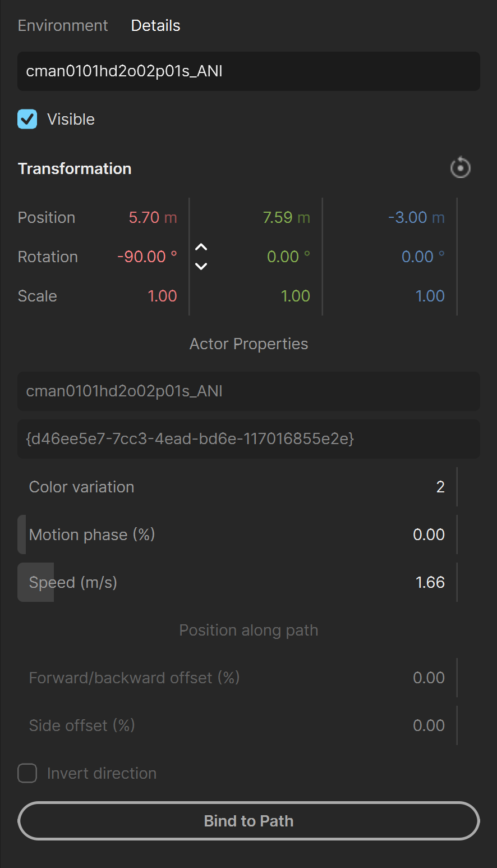Edit Position X value 5.70 m
The height and width of the screenshot is (868, 497).
click(153, 217)
